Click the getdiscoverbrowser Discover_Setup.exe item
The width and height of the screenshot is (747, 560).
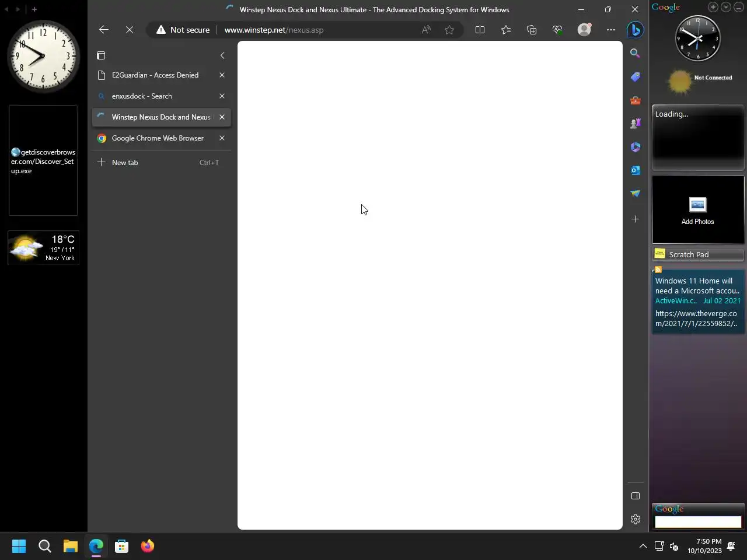43,161
